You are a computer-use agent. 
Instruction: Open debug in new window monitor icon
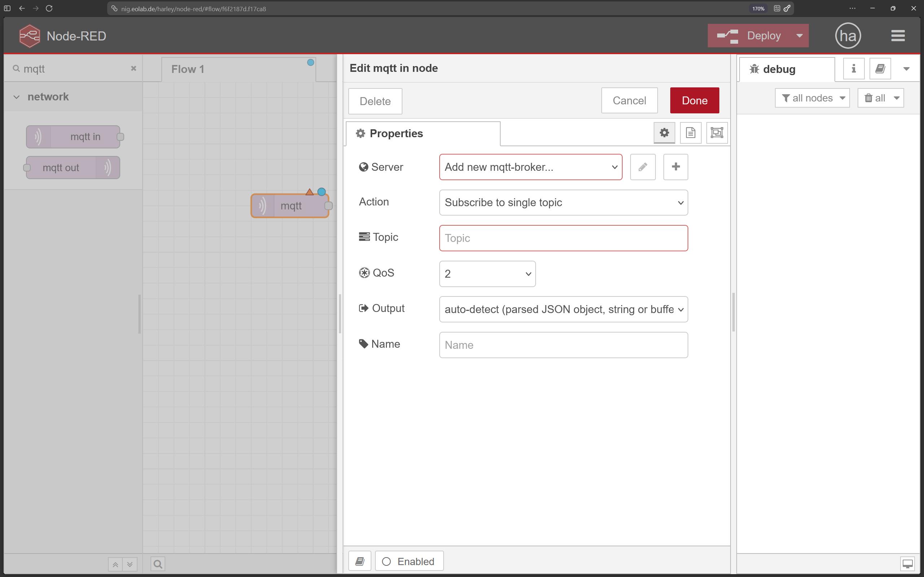pos(908,564)
